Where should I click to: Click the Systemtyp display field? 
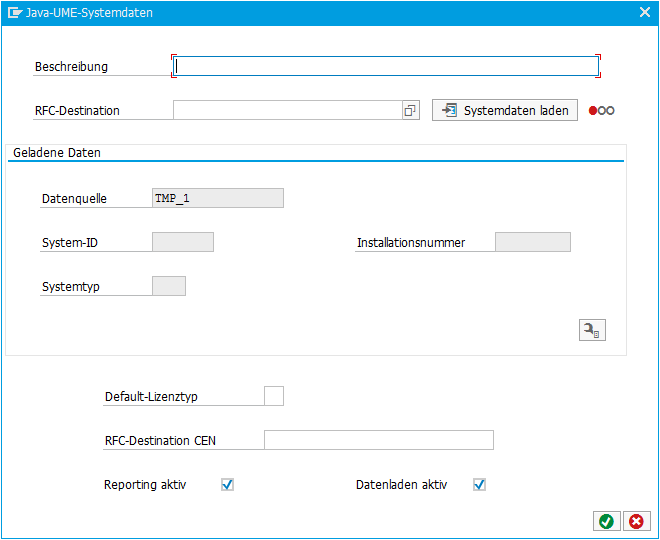[169, 286]
